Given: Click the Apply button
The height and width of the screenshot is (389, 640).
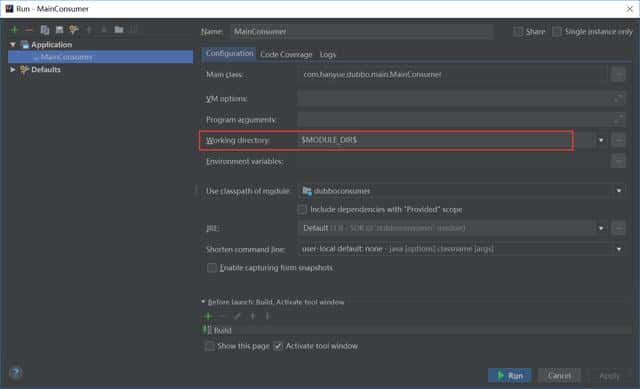Looking at the screenshot, I should coord(609,376).
